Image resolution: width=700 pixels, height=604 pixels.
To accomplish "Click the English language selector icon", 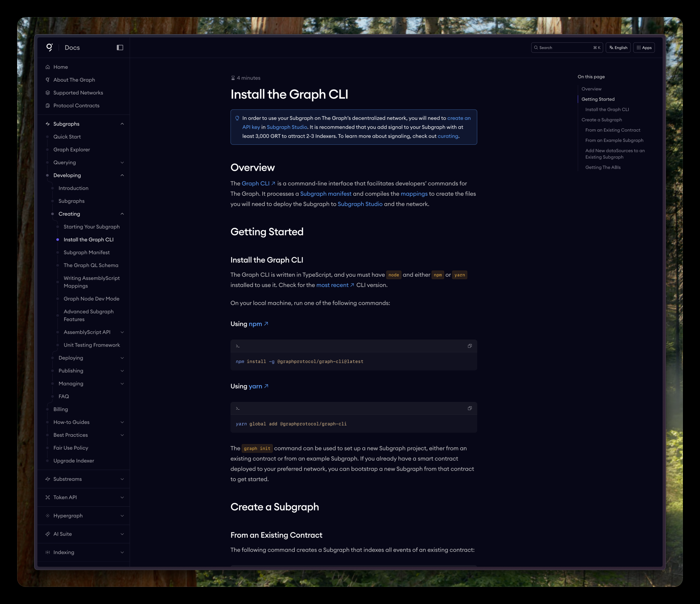I will 611,47.
